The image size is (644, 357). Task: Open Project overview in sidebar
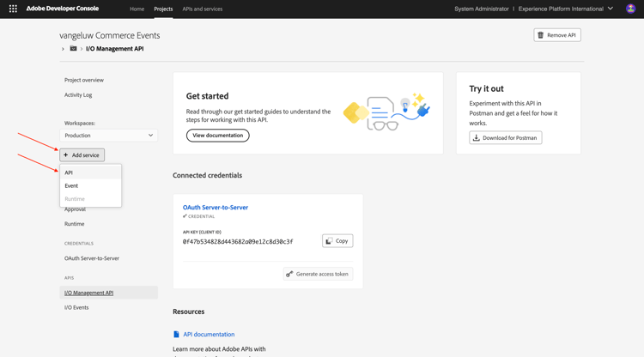coord(84,80)
